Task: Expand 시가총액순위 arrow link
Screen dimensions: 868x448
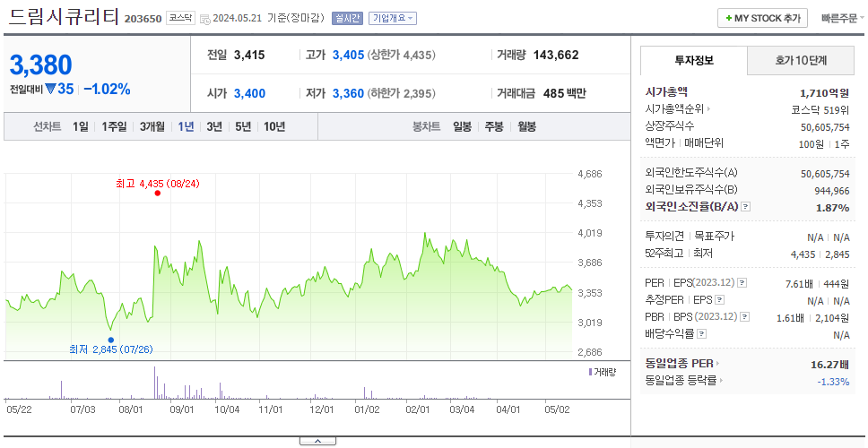Action: 708,109
